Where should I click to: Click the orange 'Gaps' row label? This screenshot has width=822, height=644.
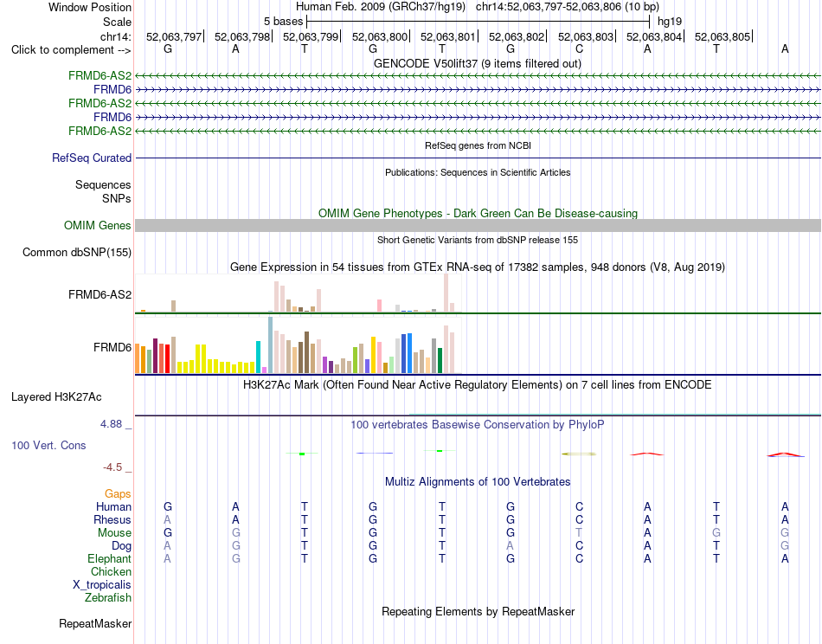[x=118, y=494]
